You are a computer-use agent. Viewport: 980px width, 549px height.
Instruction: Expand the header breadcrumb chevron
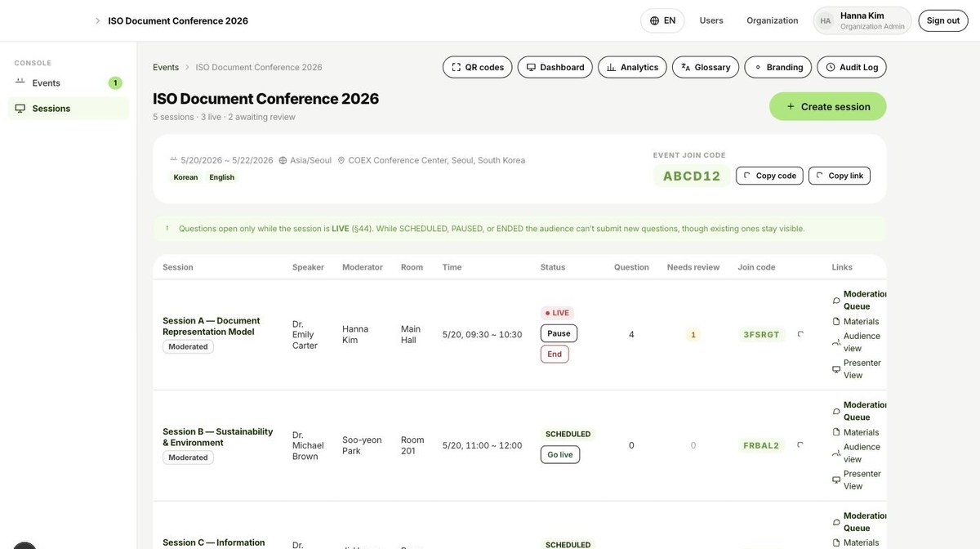pos(98,20)
